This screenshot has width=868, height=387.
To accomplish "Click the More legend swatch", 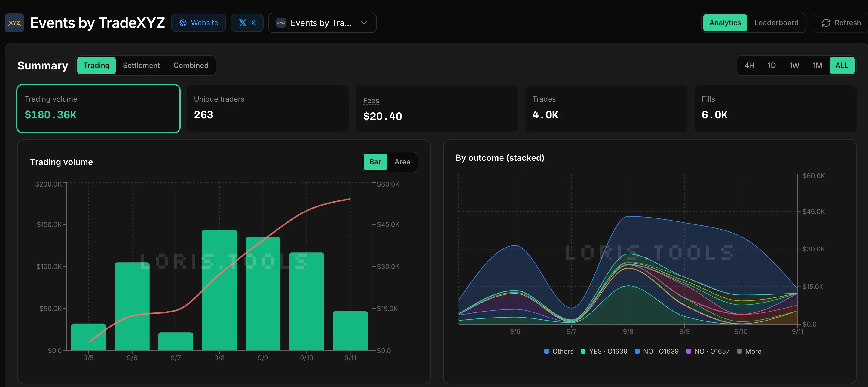I will [739, 351].
